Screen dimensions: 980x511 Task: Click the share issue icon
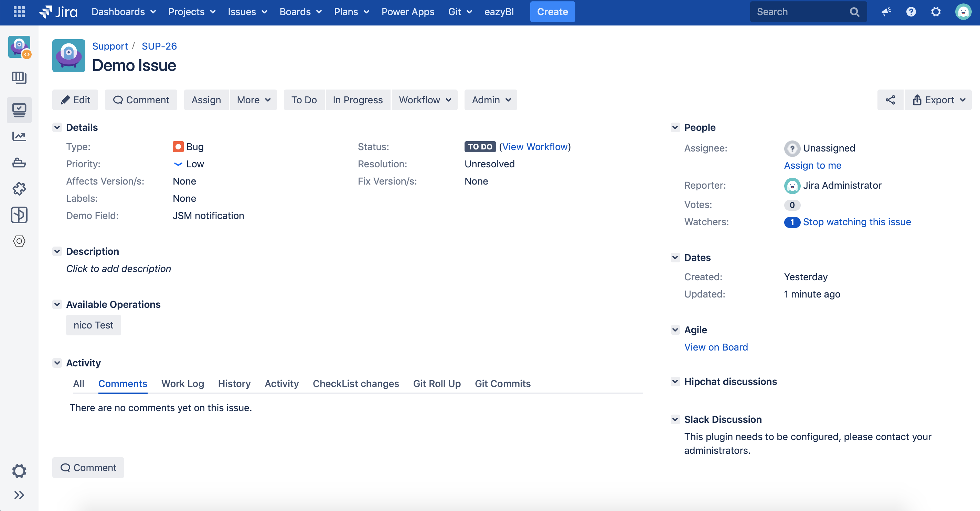point(890,100)
